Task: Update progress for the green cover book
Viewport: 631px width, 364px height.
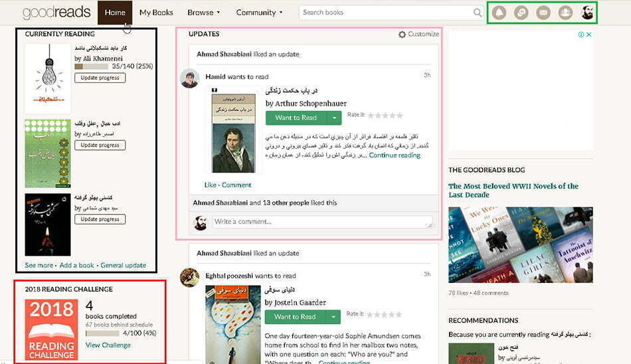Action: click(x=100, y=145)
